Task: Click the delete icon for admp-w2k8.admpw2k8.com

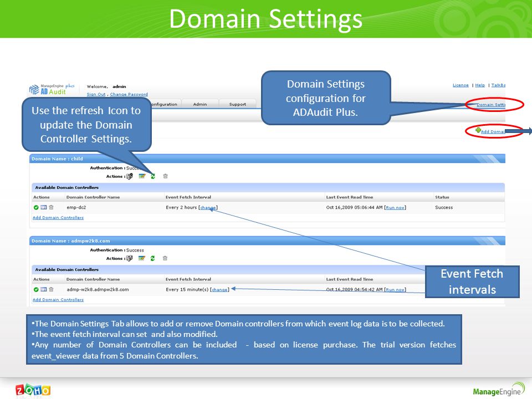Action: pos(51,289)
